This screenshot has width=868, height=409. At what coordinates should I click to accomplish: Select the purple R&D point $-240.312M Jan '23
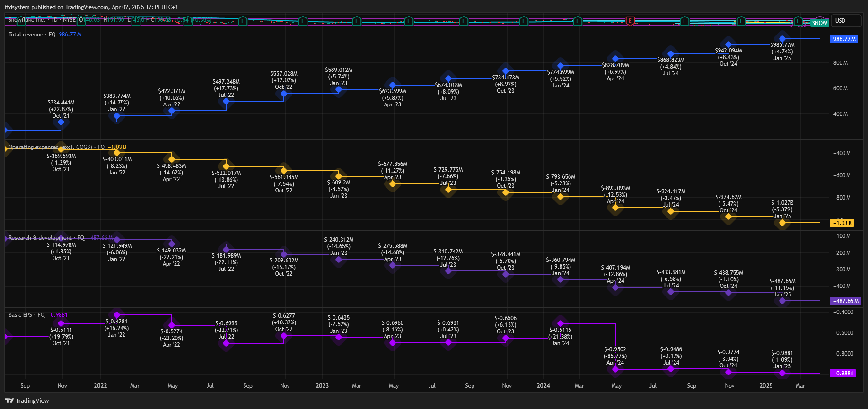[339, 259]
